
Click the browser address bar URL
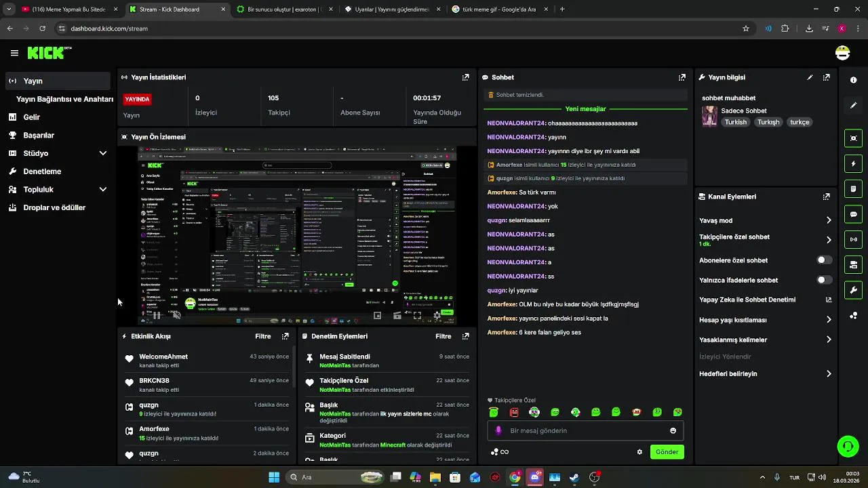109,28
